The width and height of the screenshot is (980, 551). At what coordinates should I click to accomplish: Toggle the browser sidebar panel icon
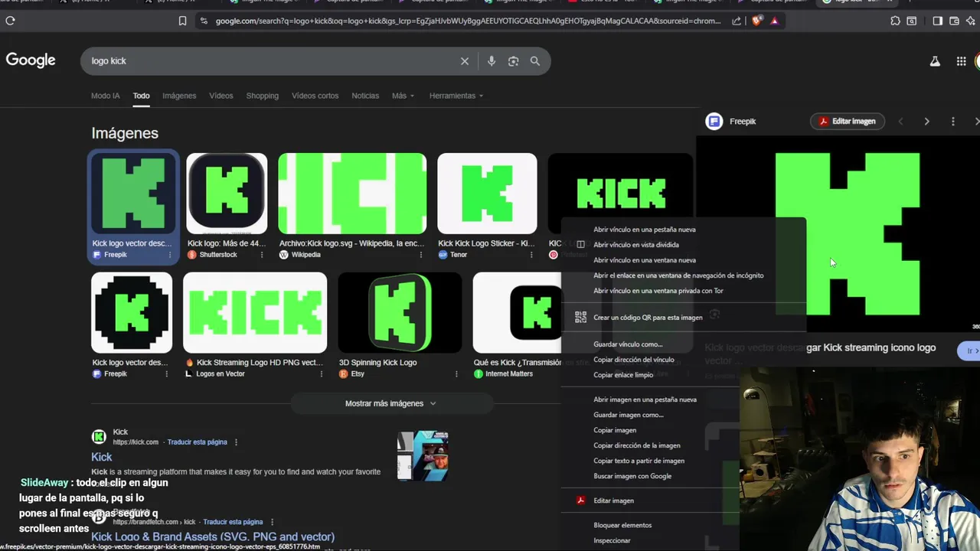click(937, 21)
